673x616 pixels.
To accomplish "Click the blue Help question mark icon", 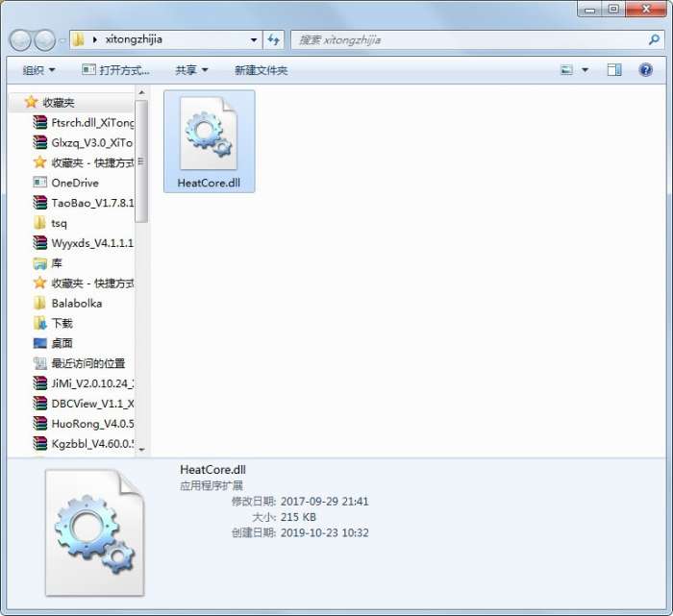I will coord(645,70).
